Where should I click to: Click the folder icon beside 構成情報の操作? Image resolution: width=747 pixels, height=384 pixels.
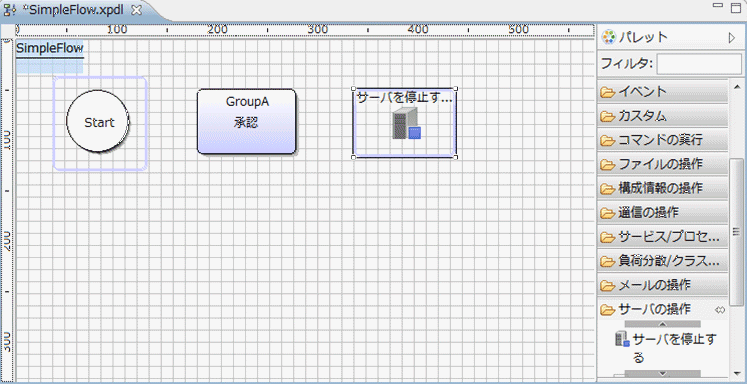607,189
